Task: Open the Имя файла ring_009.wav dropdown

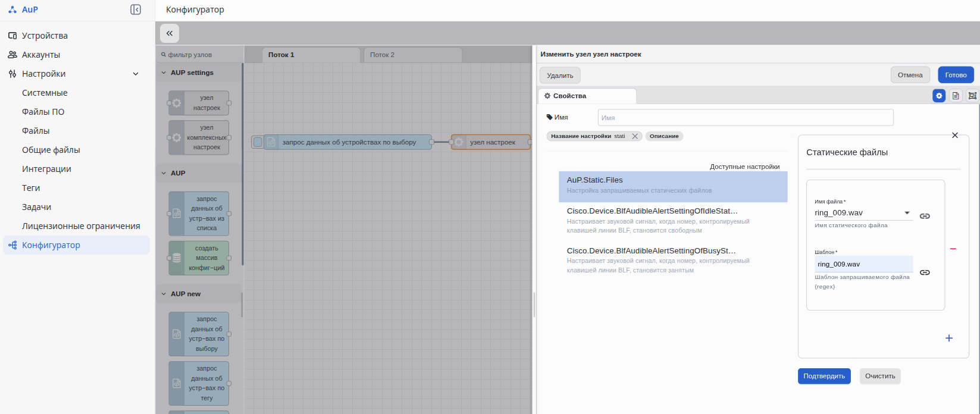Action: (x=863, y=213)
